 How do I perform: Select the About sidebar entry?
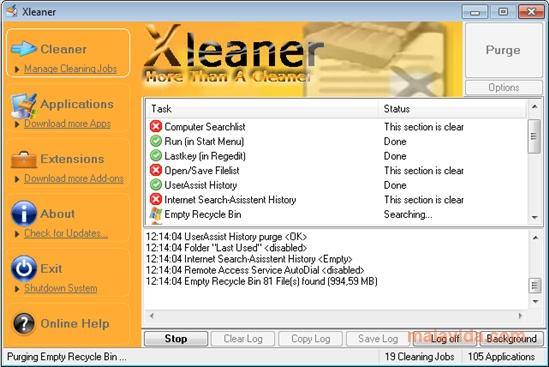(68, 217)
